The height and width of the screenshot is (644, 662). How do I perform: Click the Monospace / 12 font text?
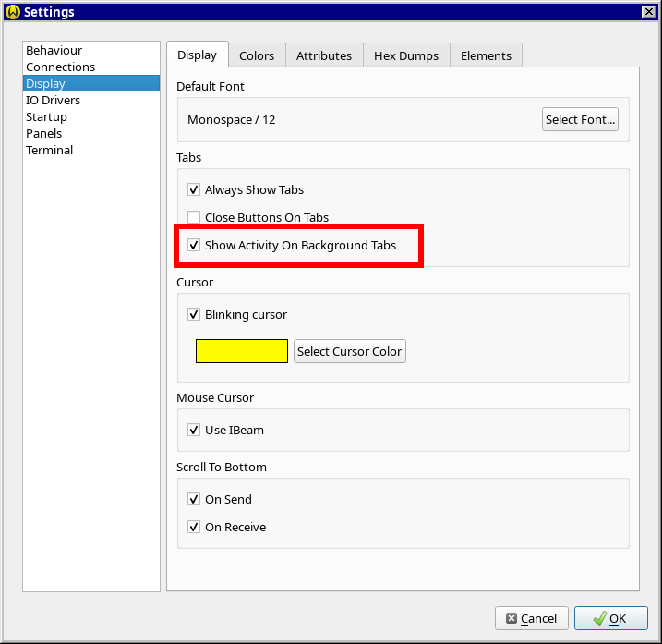(x=232, y=119)
